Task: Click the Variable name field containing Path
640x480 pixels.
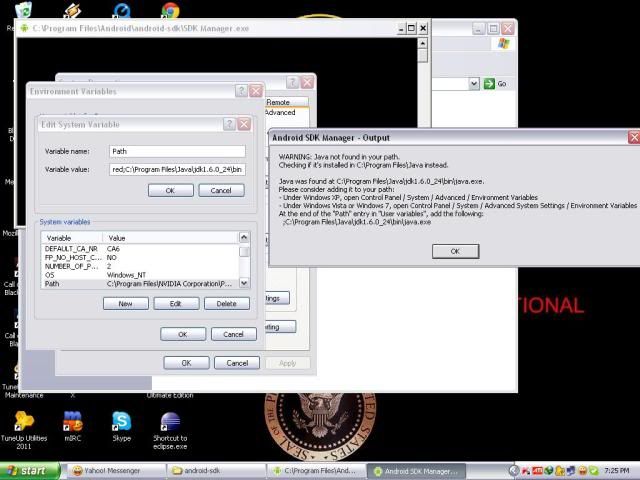Action: [x=177, y=151]
